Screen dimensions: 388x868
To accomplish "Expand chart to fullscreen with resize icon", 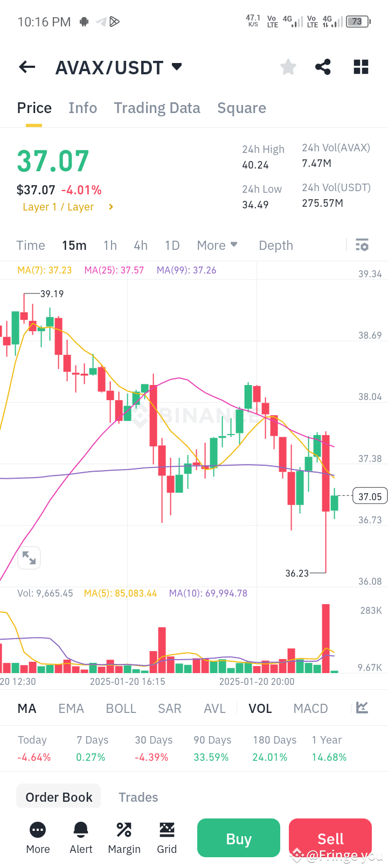I will (x=29, y=558).
